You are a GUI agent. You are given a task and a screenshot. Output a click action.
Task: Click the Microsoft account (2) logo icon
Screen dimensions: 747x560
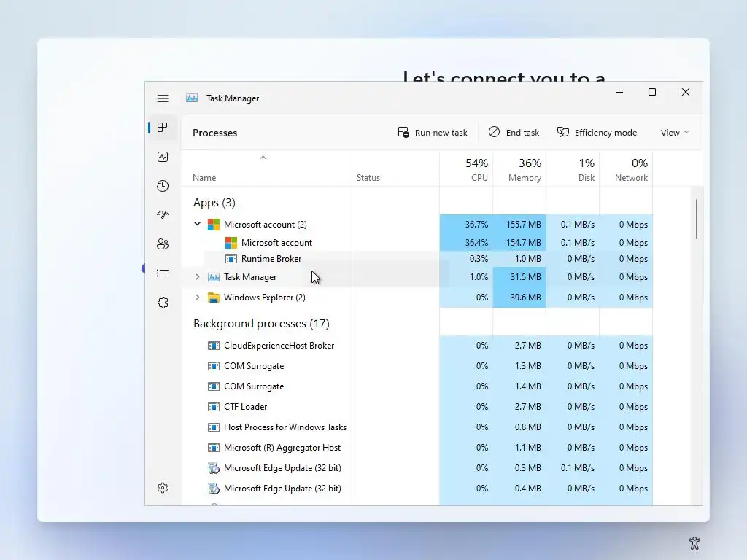click(214, 225)
